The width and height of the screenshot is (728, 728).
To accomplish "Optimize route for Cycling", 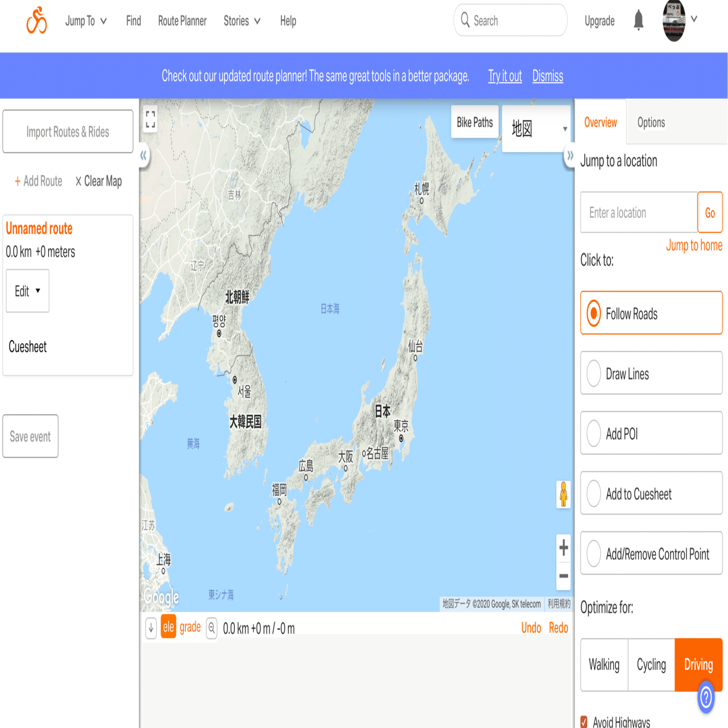I will [652, 665].
